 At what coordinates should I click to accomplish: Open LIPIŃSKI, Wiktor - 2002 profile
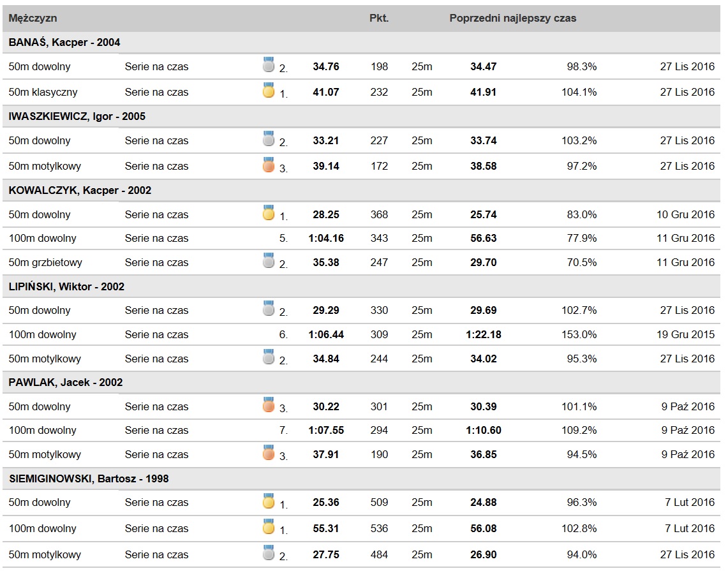pos(66,286)
